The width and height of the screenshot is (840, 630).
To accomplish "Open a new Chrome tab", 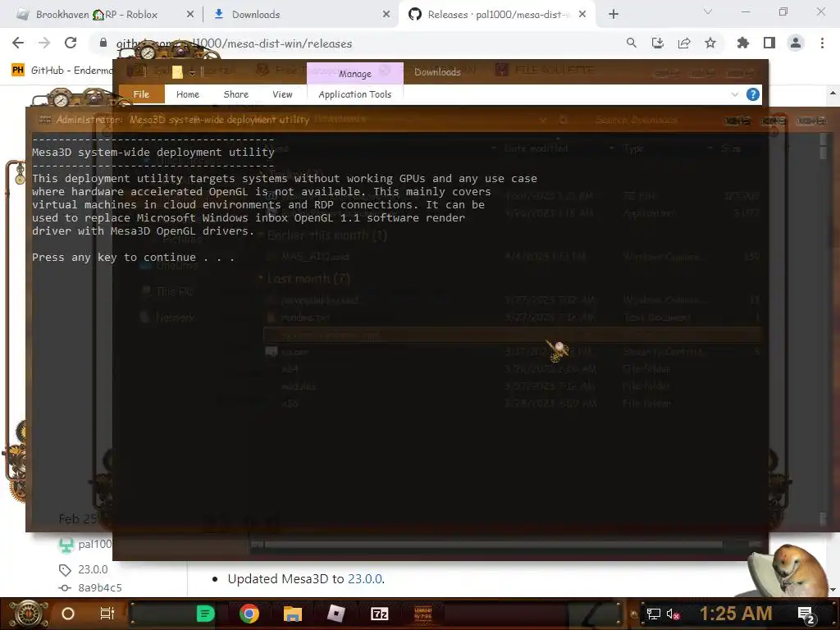I will (x=614, y=15).
